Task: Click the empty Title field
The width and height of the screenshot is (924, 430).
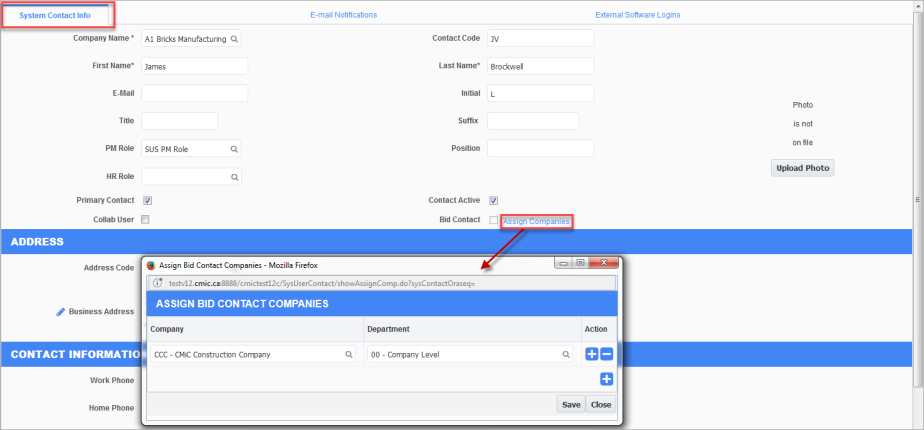Action: point(180,121)
